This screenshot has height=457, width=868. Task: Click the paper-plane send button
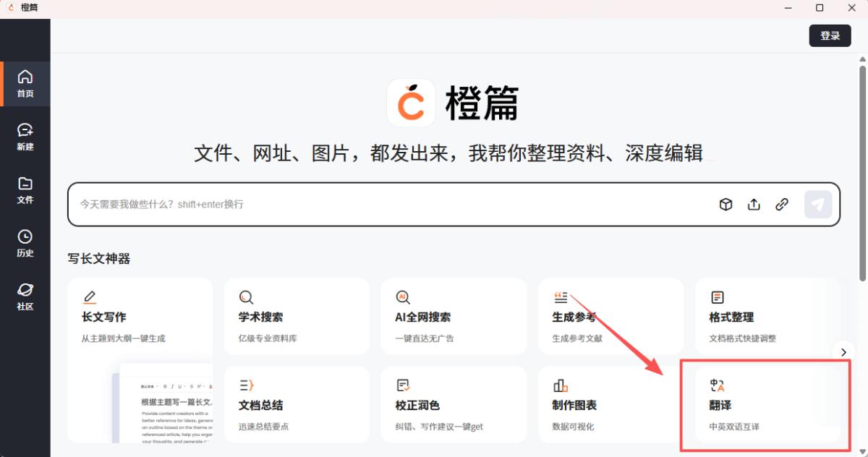[818, 205]
